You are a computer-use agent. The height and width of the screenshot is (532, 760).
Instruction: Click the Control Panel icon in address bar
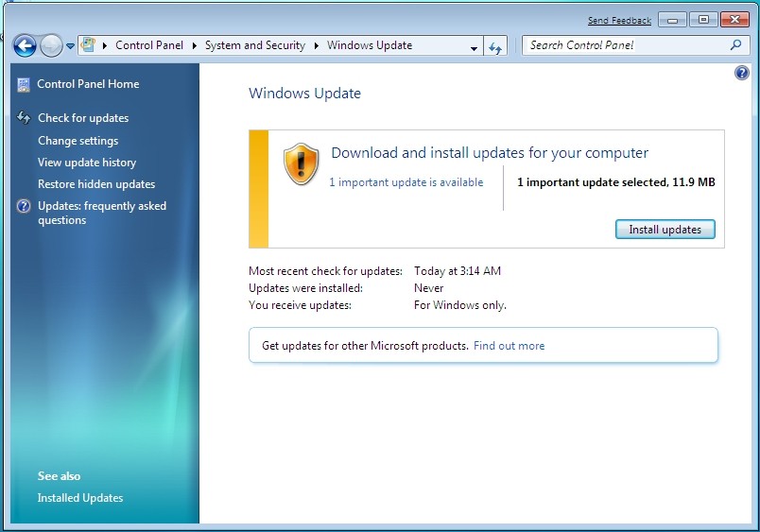(x=88, y=45)
